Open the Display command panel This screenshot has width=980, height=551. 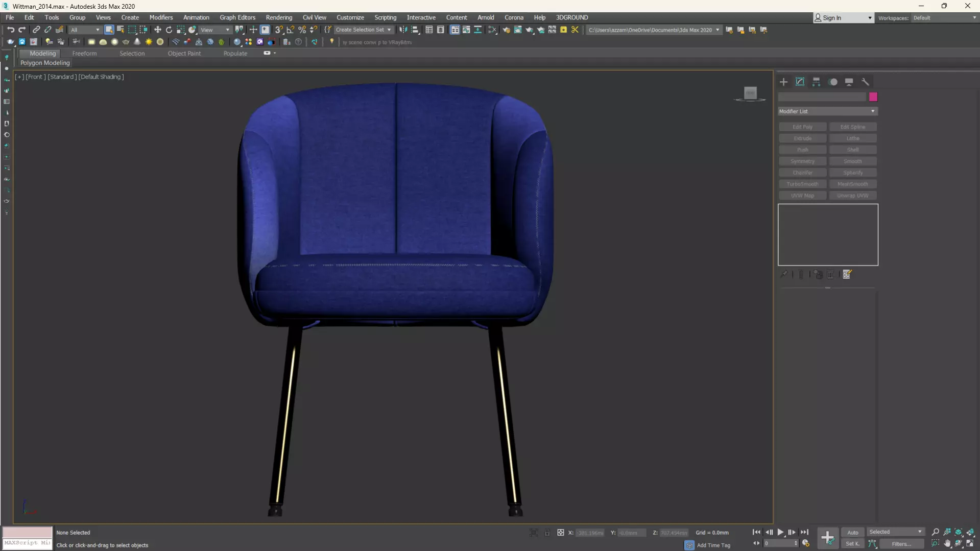click(849, 82)
